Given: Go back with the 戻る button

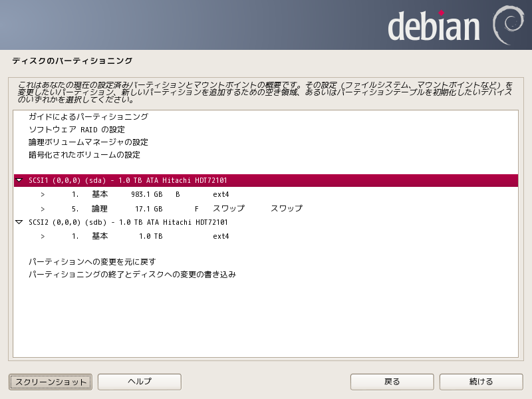Looking at the screenshot, I should coord(392,382).
